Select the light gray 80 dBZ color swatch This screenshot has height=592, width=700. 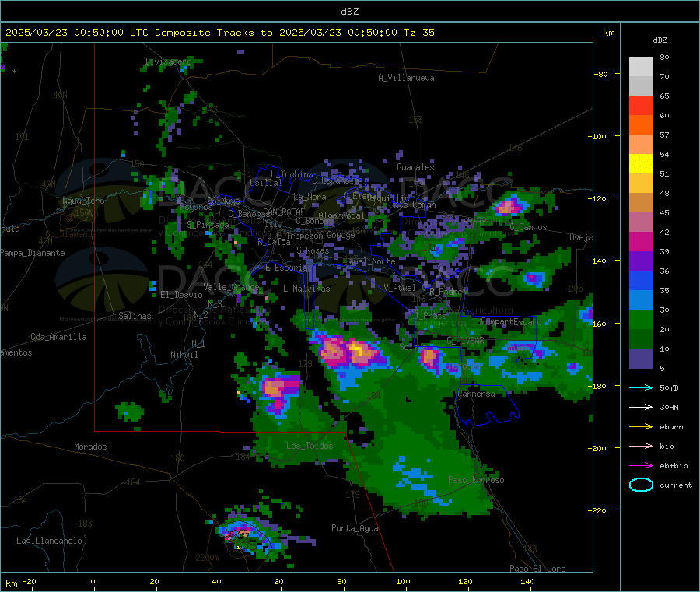coord(641,67)
